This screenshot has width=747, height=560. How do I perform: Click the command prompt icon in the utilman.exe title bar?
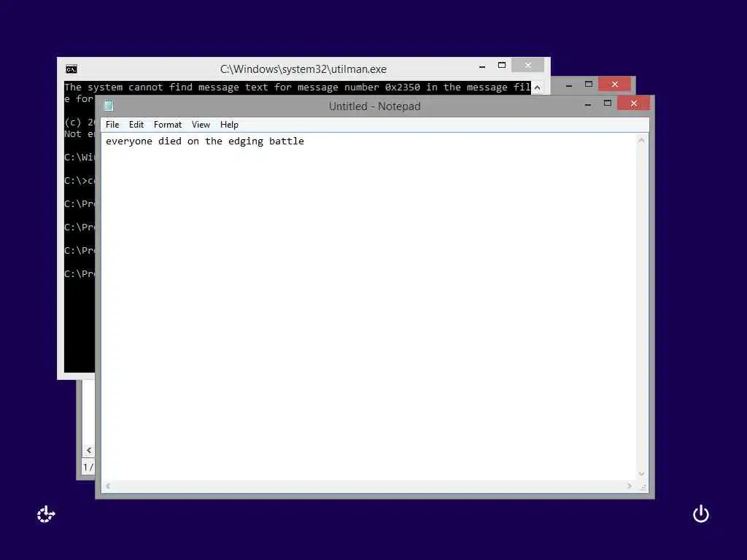click(71, 69)
